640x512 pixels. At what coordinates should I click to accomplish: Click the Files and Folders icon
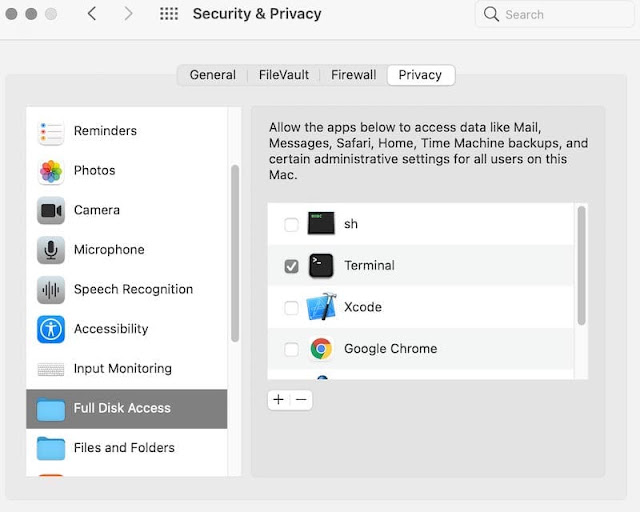[x=51, y=448]
